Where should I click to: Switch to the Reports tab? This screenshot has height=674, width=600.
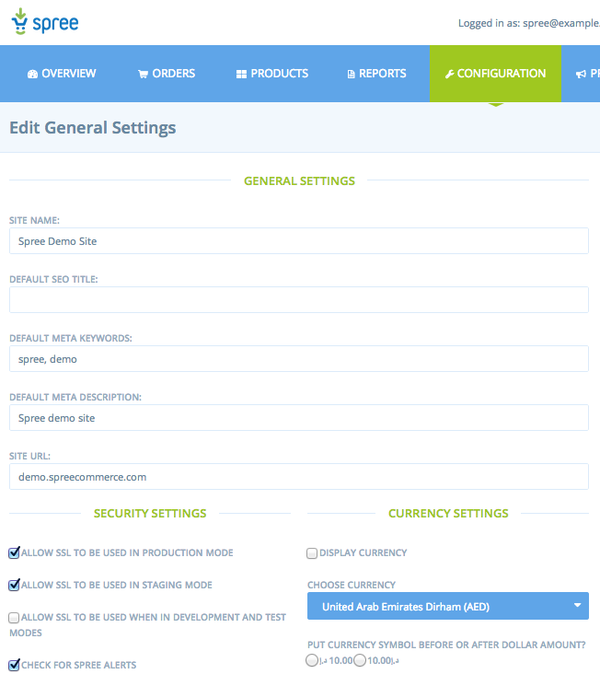pos(377,74)
